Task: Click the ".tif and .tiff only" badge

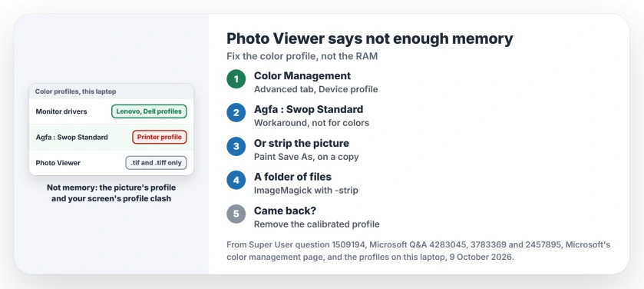Action: tap(156, 163)
